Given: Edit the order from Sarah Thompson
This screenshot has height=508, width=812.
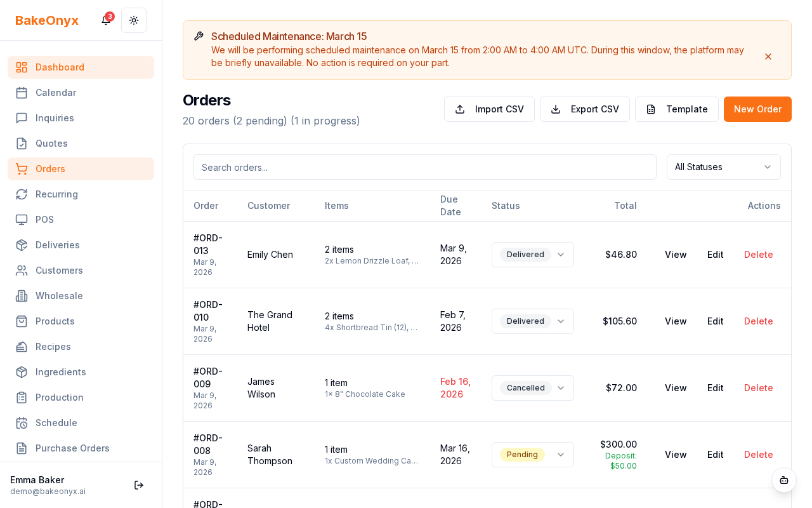Looking at the screenshot, I should click(x=715, y=455).
